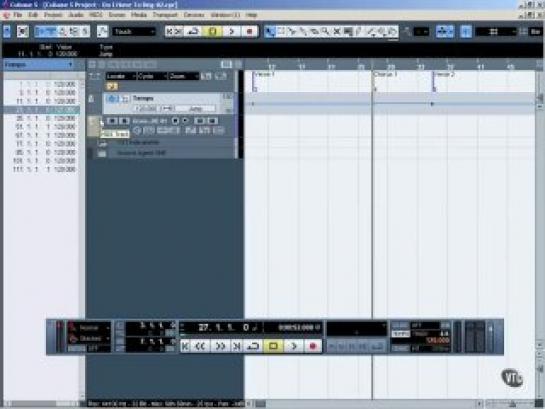545x409 pixels.
Task: Toggle Cycle button on Transport panel
Action: [253, 346]
